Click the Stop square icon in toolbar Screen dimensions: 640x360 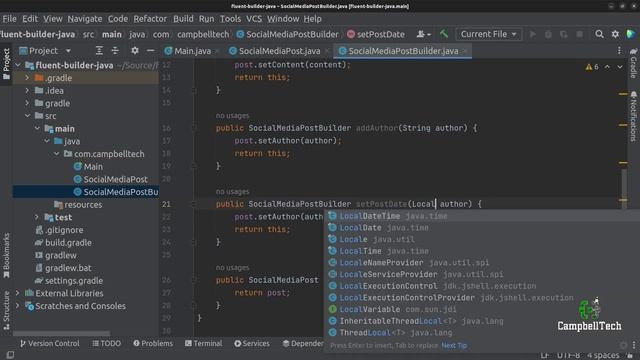[x=579, y=34]
